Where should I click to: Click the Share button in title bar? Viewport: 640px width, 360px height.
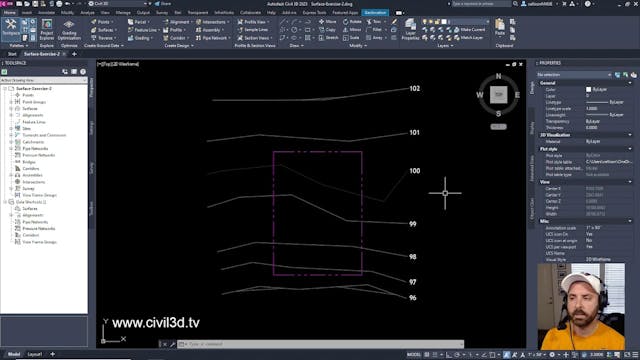(x=163, y=4)
